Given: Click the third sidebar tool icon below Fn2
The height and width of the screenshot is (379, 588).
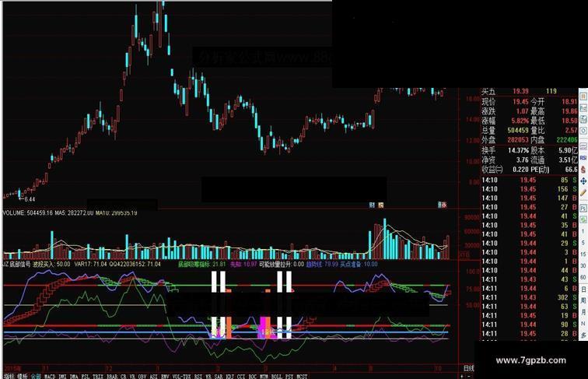Looking at the screenshot, I should pyautogui.click(x=583, y=120).
